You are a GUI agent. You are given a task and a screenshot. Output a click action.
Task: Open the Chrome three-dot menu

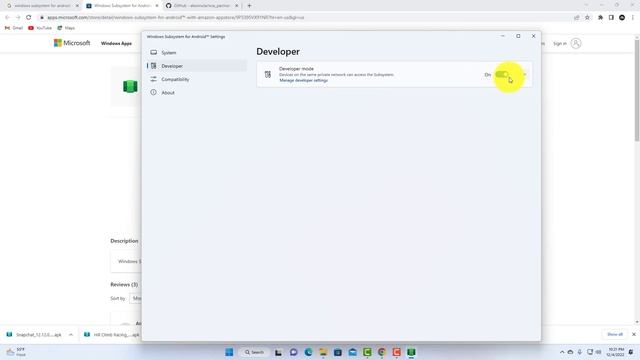click(x=633, y=18)
